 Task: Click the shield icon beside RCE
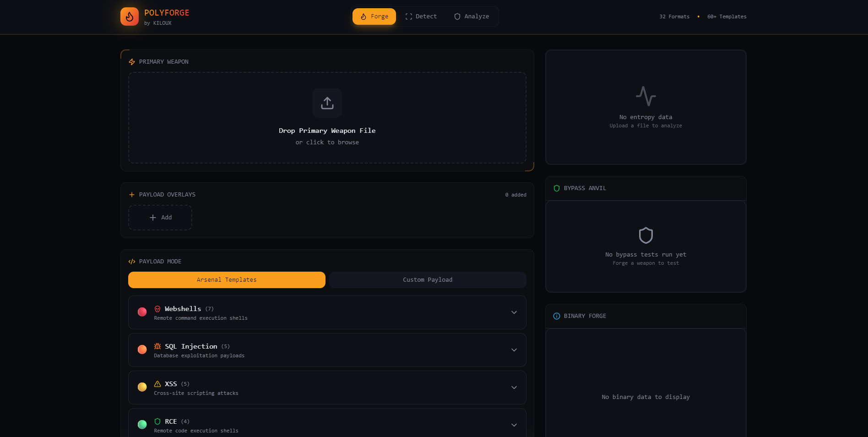tap(157, 421)
